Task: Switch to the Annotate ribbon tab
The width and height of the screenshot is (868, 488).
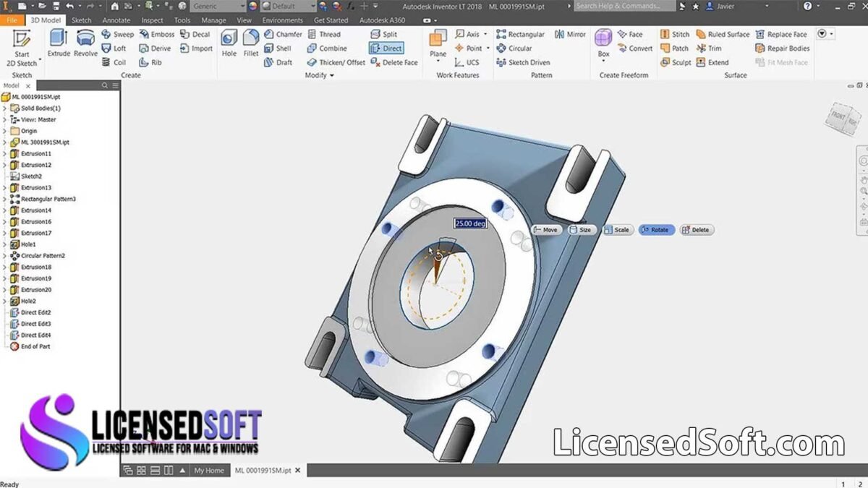Action: tap(116, 20)
